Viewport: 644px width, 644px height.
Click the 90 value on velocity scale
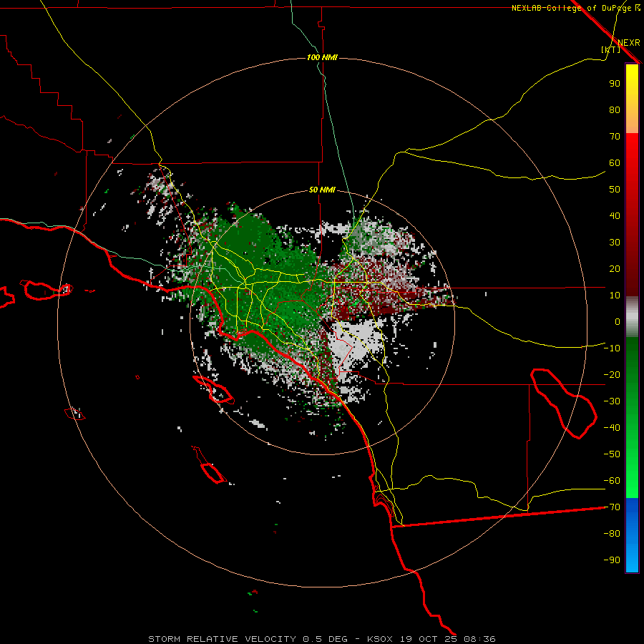click(x=615, y=84)
